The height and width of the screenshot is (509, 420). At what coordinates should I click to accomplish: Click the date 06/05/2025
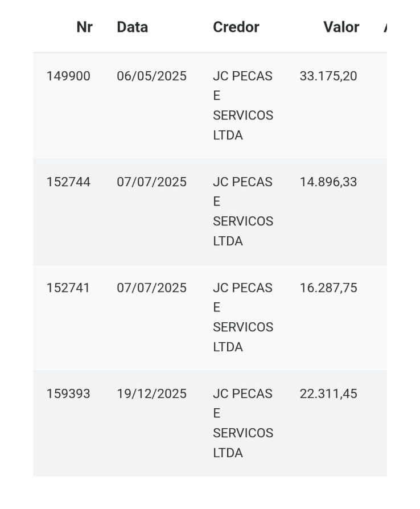coord(151,76)
